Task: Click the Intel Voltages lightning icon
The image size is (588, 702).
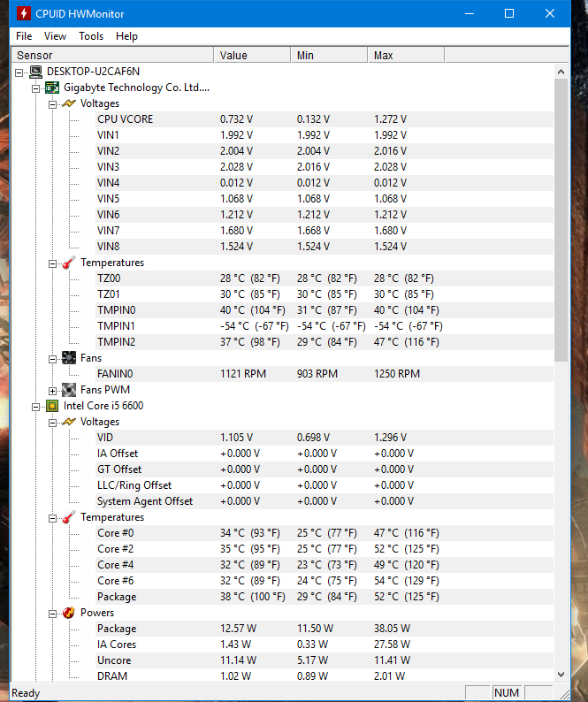Action: (x=68, y=422)
